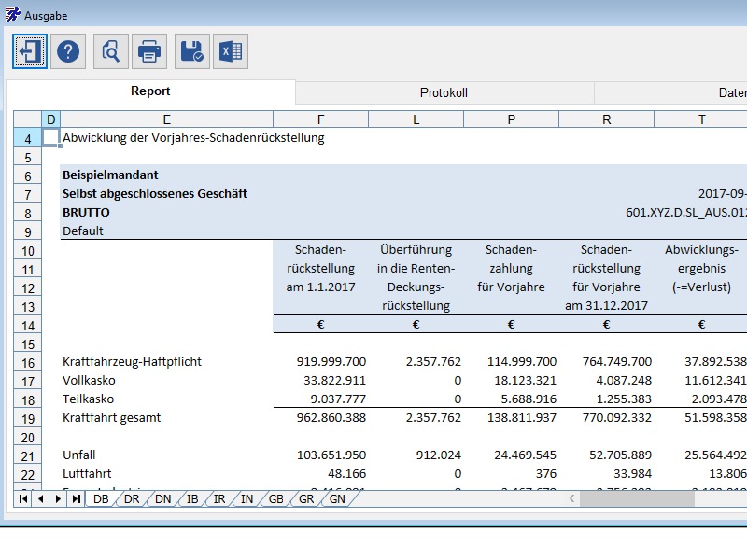Select the DR sheet tab
This screenshot has height=560, width=747.
(132, 499)
